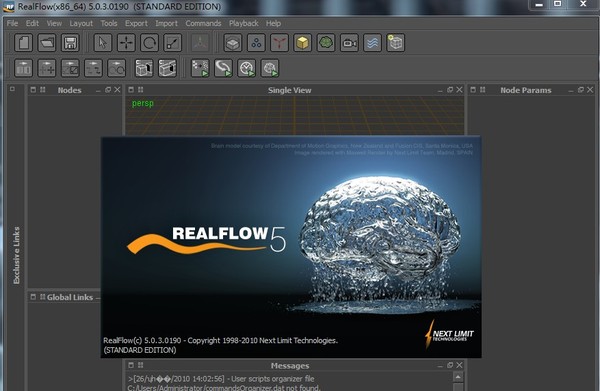This screenshot has width=600, height=391.
Task: Add a daemon using the red icon
Action: coord(279,43)
